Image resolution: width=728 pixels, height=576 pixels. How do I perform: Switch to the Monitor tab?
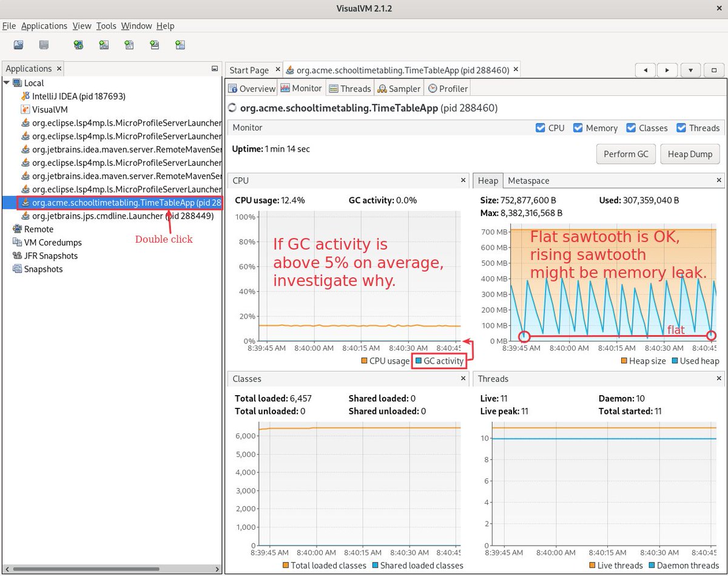pyautogui.click(x=302, y=89)
